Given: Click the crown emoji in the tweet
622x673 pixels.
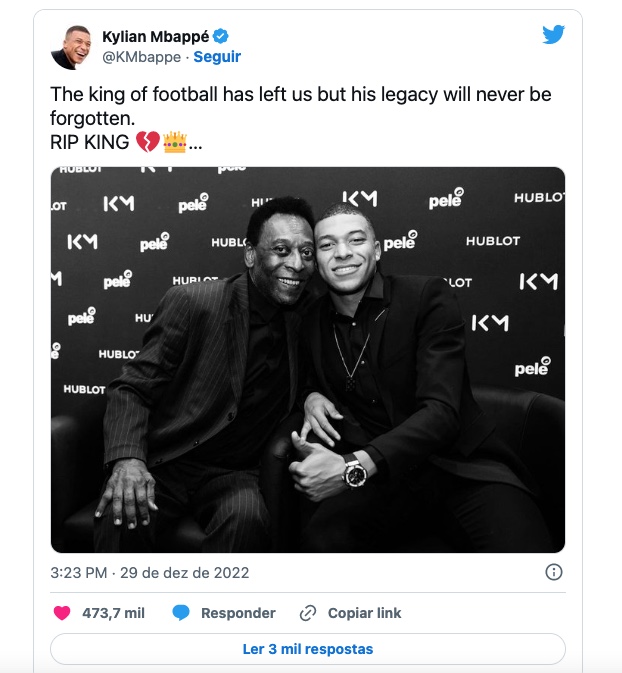Looking at the screenshot, I should tap(175, 142).
